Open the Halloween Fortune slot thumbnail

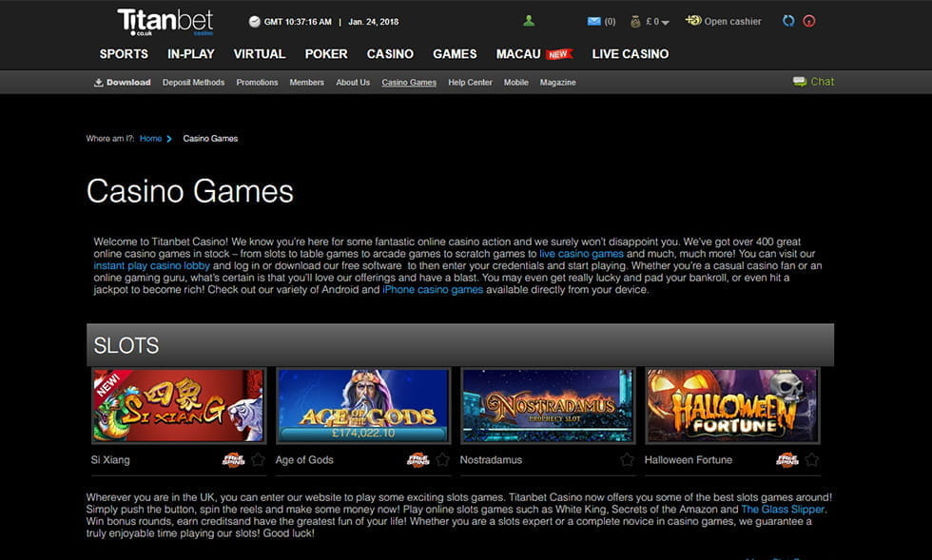732,405
